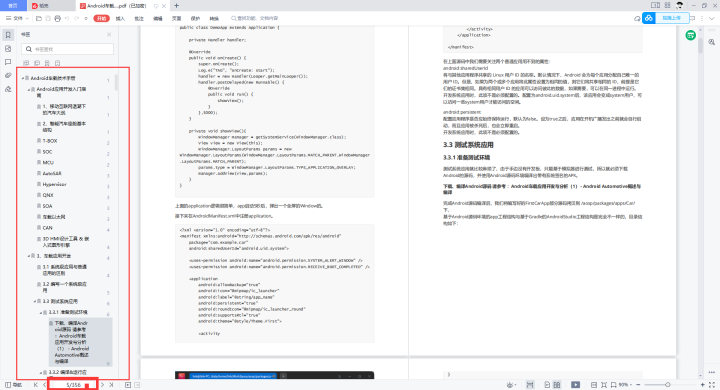The height and width of the screenshot is (390, 720).
Task: Toggle single page view in status bar
Action: 547,385
